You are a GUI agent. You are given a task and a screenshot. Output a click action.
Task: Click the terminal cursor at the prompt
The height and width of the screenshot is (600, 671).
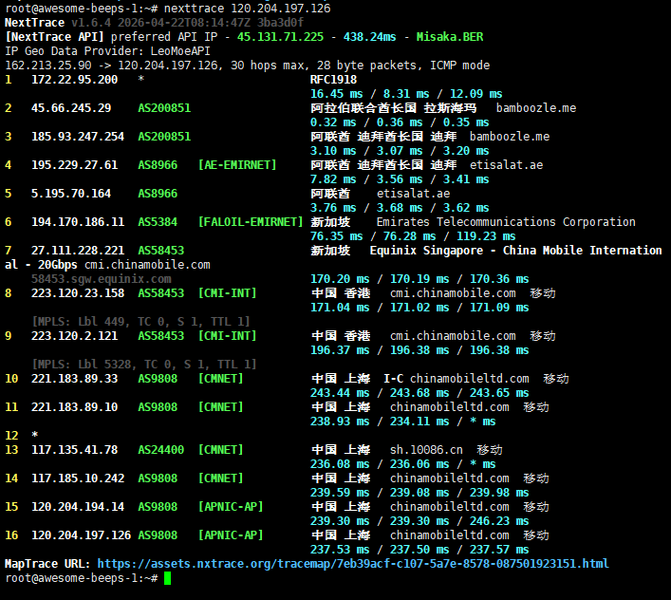click(x=167, y=578)
